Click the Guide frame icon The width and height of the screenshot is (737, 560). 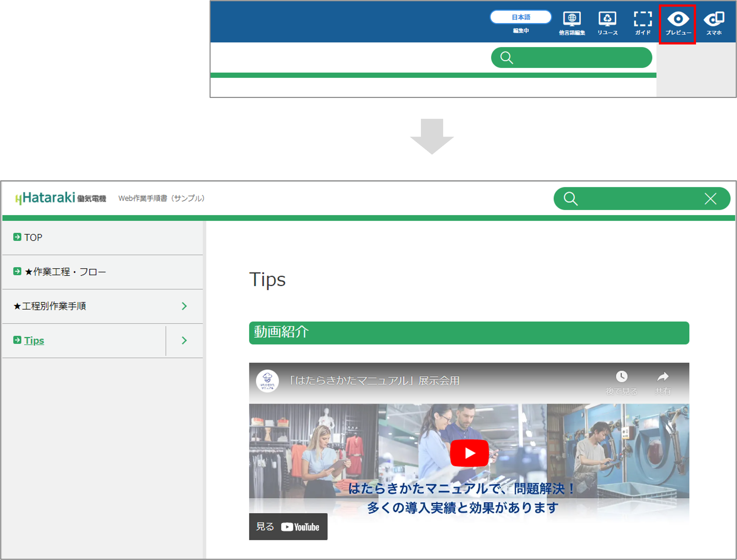pyautogui.click(x=643, y=19)
